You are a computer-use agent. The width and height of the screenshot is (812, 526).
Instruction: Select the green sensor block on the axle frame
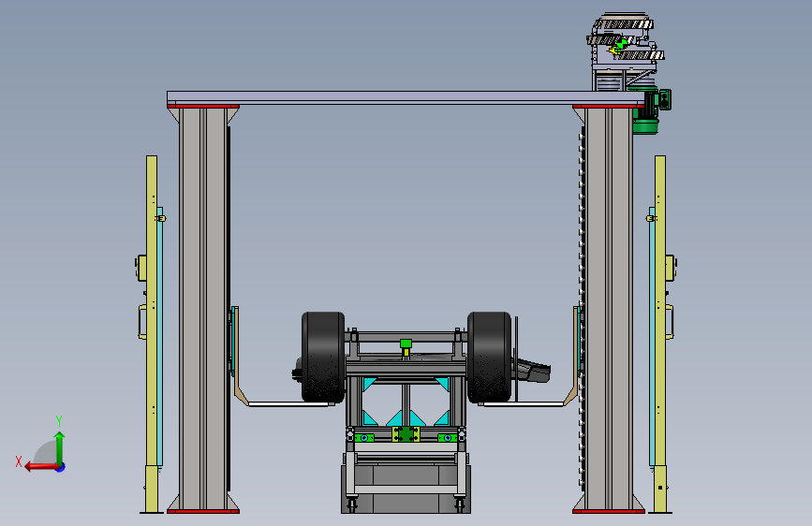tap(406, 343)
